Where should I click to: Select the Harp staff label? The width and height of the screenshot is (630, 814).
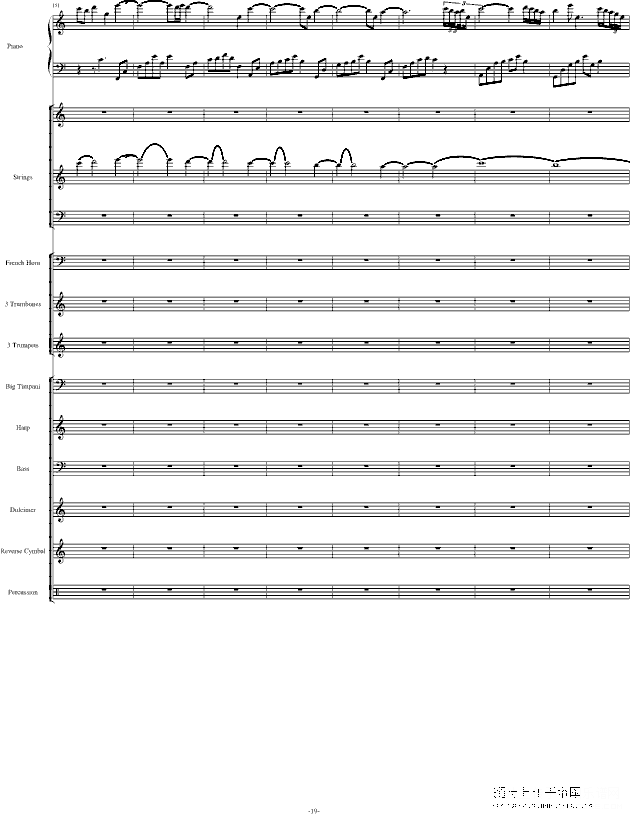click(23, 427)
